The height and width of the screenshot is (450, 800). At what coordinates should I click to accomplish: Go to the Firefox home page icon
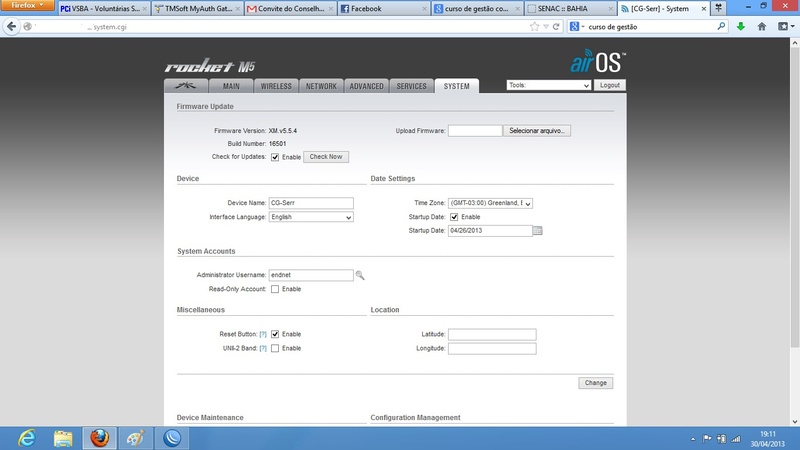point(762,27)
